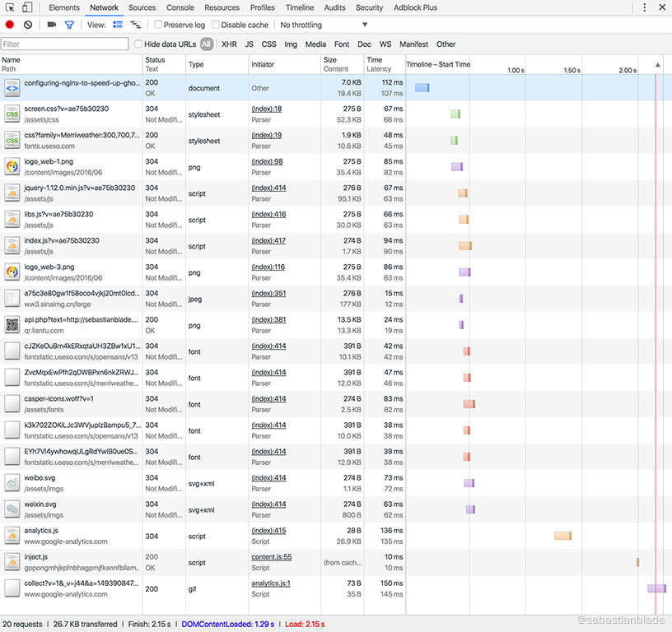This screenshot has width=672, height=632.
Task: Open the Console tab
Action: pyautogui.click(x=180, y=7)
